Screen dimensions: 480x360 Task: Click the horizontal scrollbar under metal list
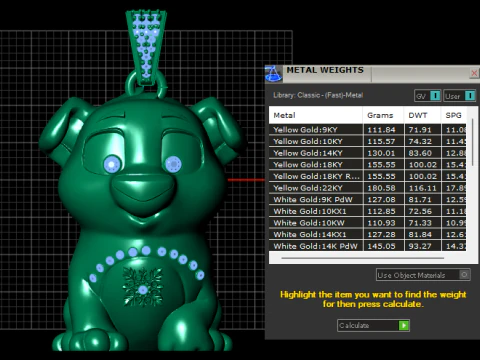363,258
